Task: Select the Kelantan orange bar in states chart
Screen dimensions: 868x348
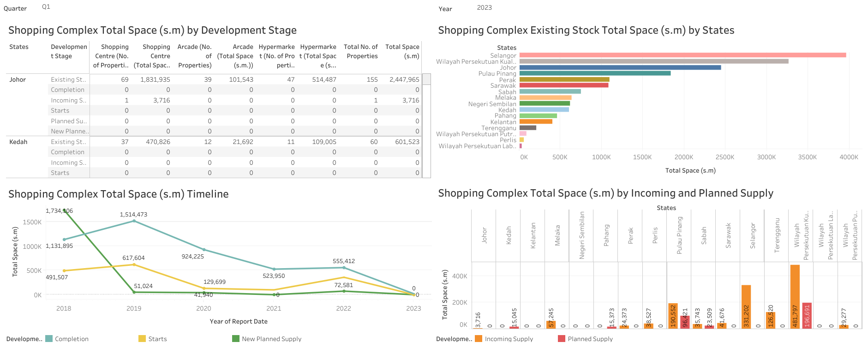Action: pos(536,122)
